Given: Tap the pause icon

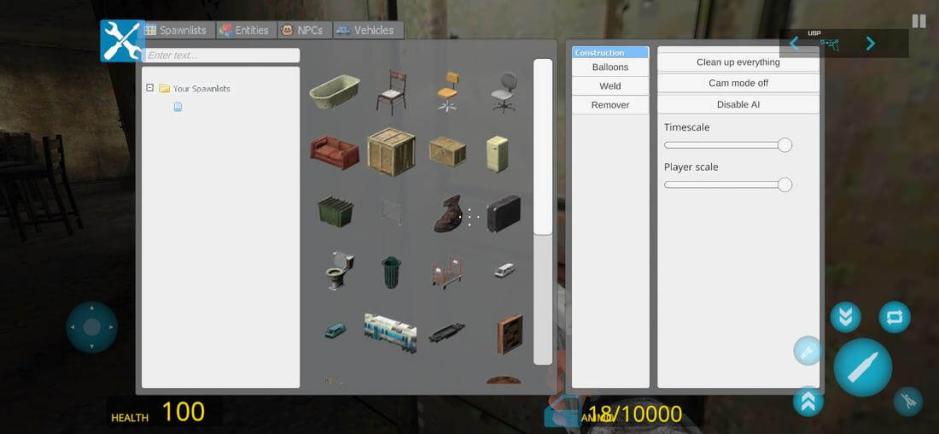Looking at the screenshot, I should [x=919, y=21].
